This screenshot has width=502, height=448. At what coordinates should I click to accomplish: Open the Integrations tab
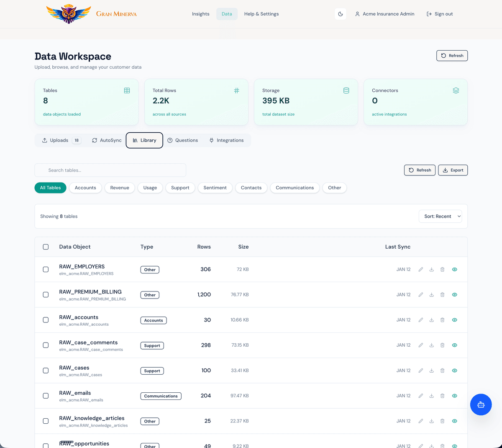226,140
